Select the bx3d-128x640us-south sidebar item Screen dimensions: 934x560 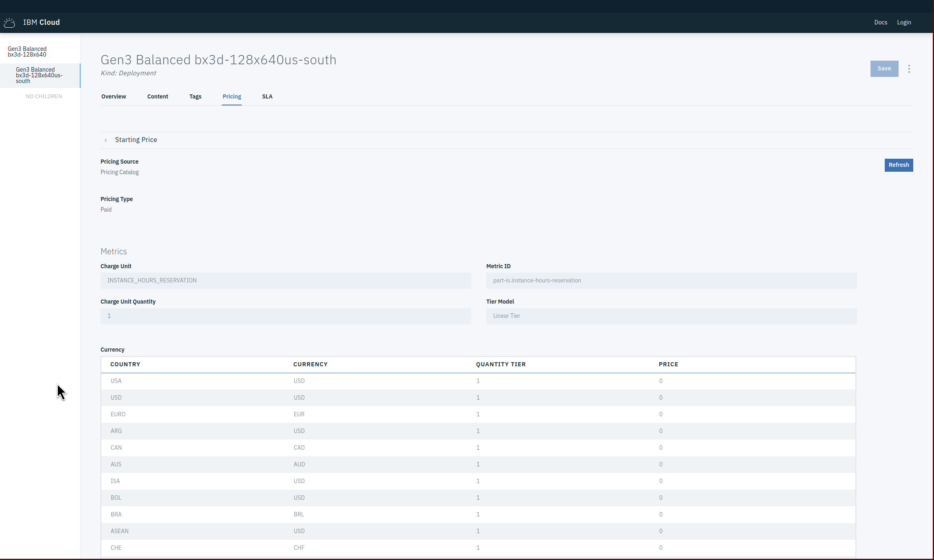tap(39, 75)
